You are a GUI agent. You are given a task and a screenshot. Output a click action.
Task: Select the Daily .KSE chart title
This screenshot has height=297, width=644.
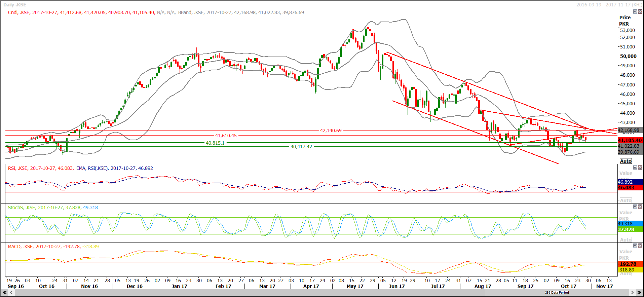(x=15, y=5)
